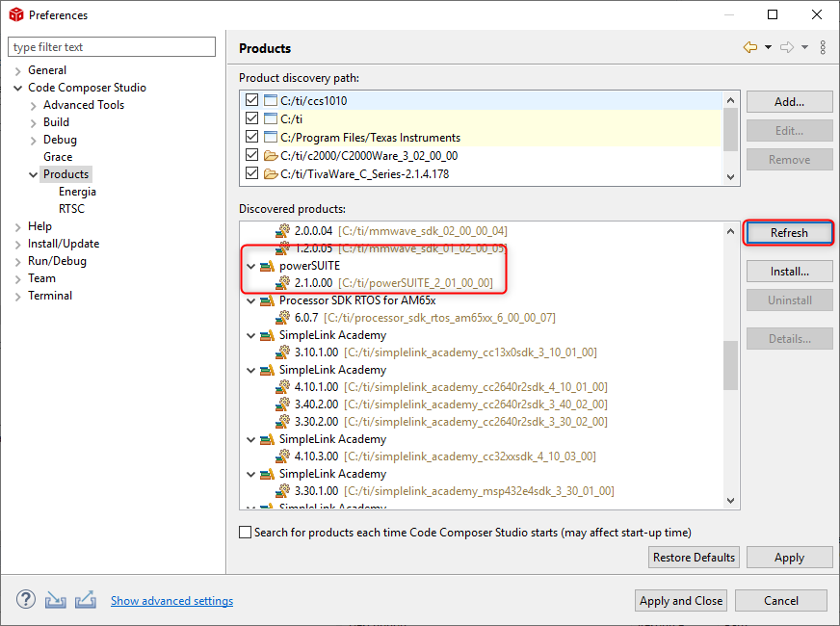Select Advanced Tools preference page
The height and width of the screenshot is (626, 840).
point(84,105)
